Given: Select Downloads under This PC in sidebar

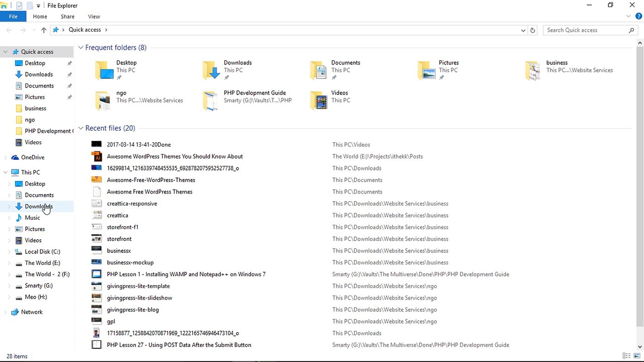Looking at the screenshot, I should click(x=39, y=207).
